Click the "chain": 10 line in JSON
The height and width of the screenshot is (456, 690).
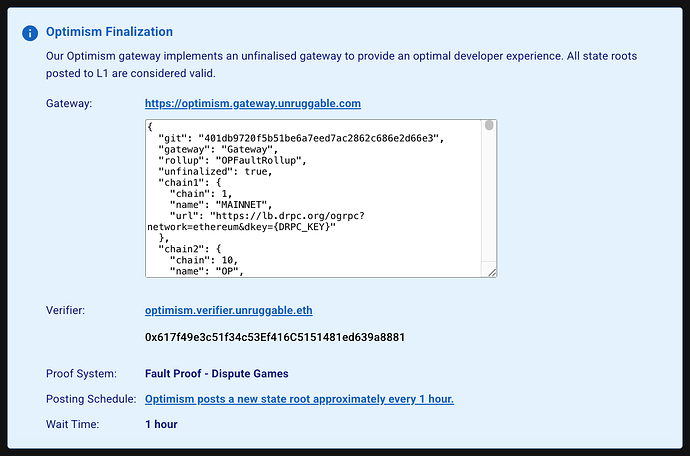click(204, 260)
